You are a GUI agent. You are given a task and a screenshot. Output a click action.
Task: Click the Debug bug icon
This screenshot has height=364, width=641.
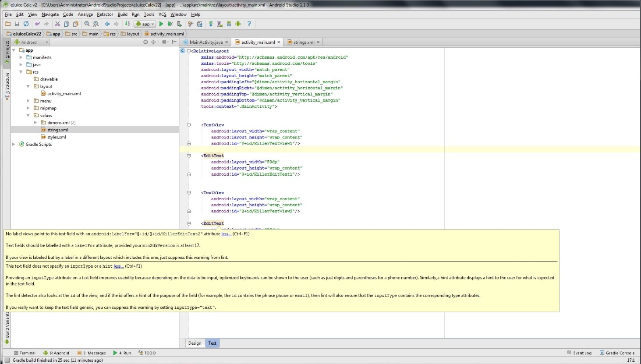coord(170,24)
